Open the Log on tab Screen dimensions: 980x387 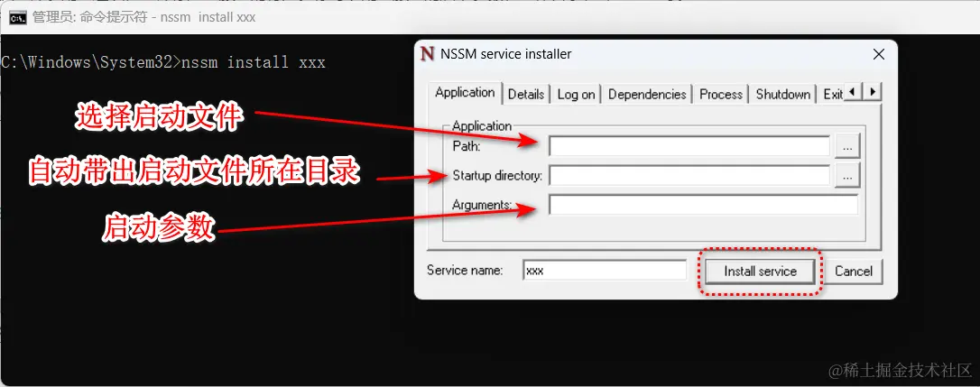(x=576, y=95)
